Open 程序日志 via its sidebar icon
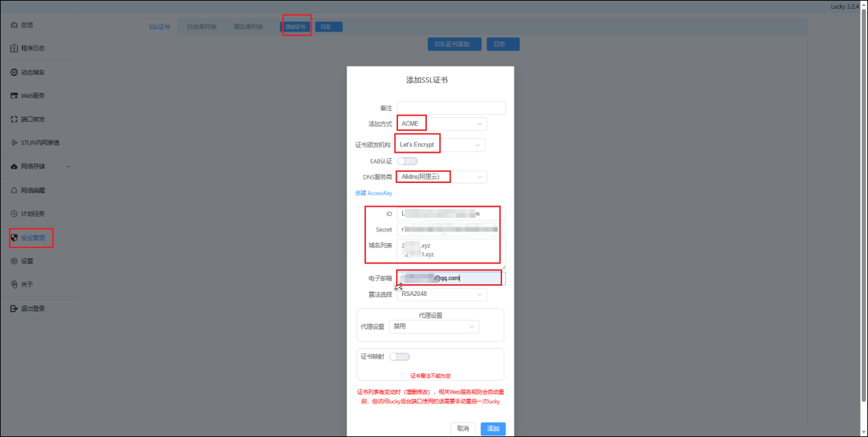Viewport: 868px width, 437px height. (x=14, y=49)
